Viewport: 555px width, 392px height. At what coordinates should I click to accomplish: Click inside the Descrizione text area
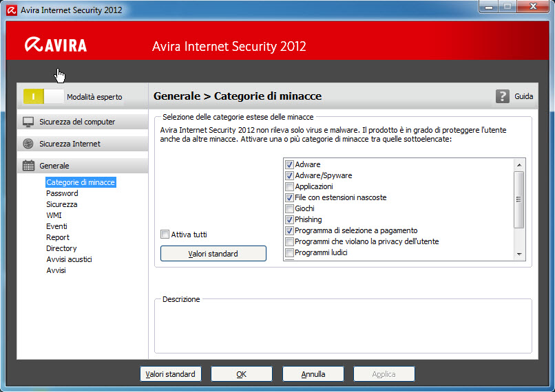[x=343, y=327]
